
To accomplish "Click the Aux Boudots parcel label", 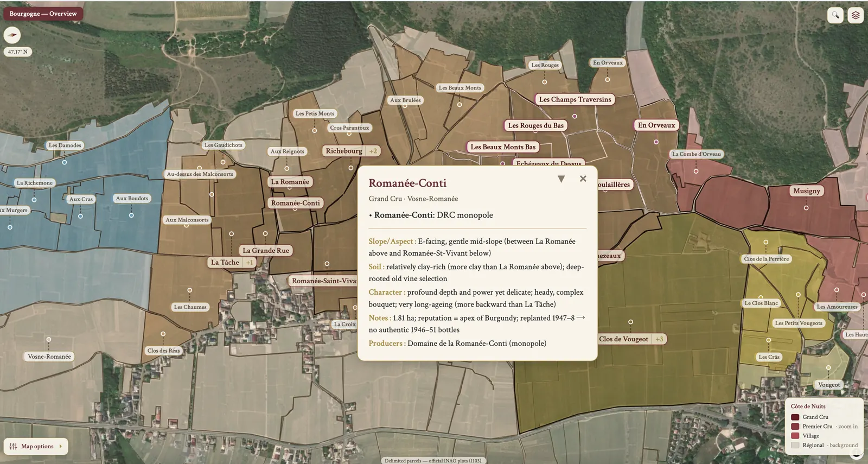I will [x=132, y=198].
